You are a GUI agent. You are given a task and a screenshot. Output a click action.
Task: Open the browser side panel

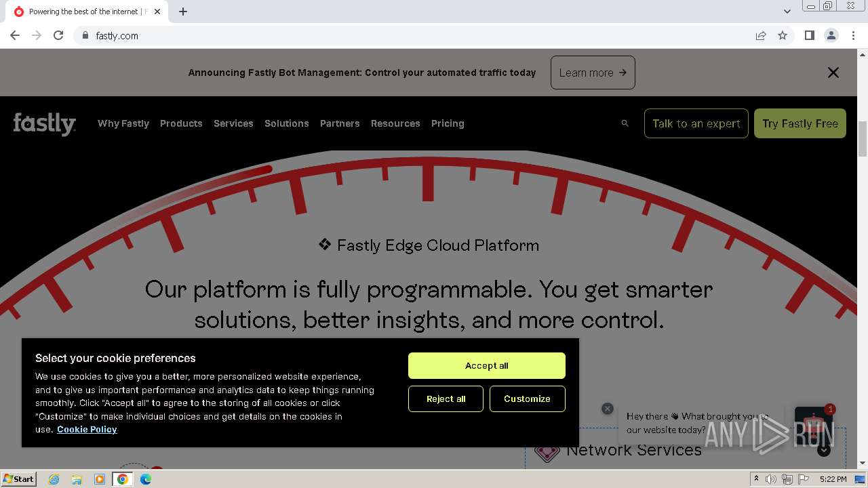click(x=809, y=35)
